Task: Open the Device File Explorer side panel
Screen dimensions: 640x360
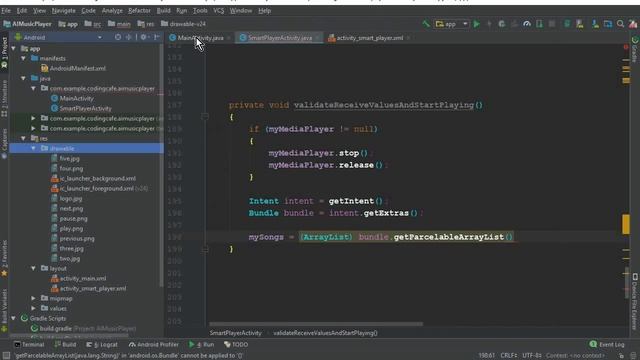Action: (x=635, y=302)
